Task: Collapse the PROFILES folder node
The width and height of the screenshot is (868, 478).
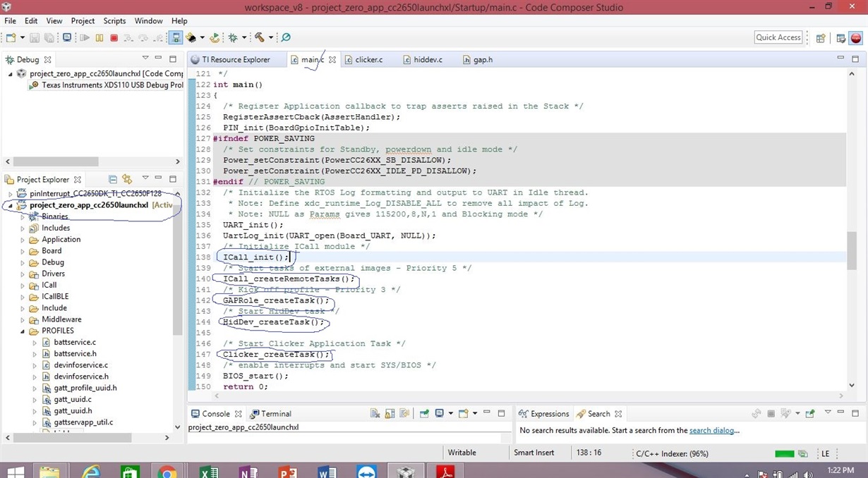Action: click(23, 331)
